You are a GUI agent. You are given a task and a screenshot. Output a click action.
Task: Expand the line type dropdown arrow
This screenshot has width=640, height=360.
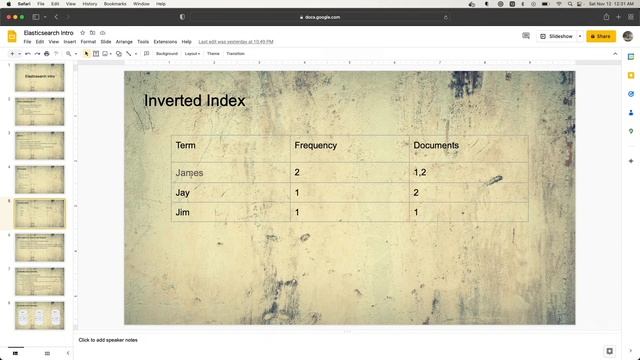pyautogui.click(x=136, y=53)
